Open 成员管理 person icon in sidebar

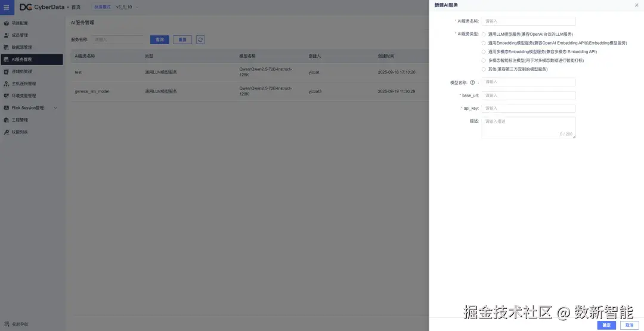point(6,35)
